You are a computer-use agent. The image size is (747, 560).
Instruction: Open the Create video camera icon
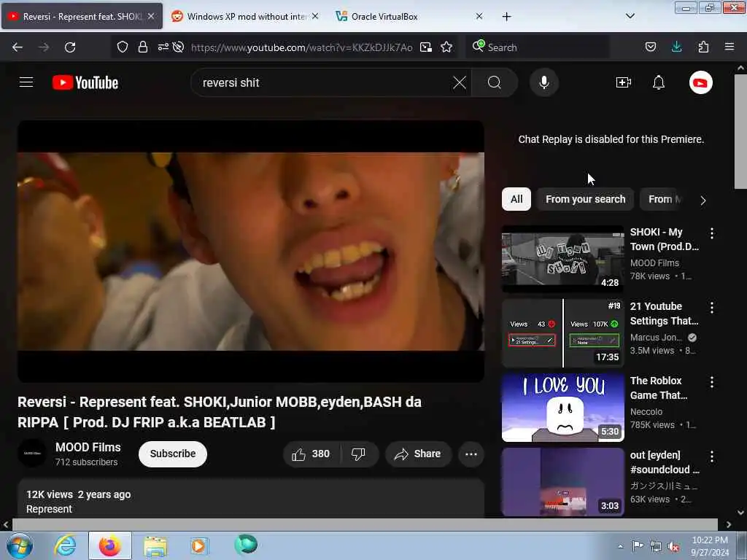pyautogui.click(x=623, y=82)
